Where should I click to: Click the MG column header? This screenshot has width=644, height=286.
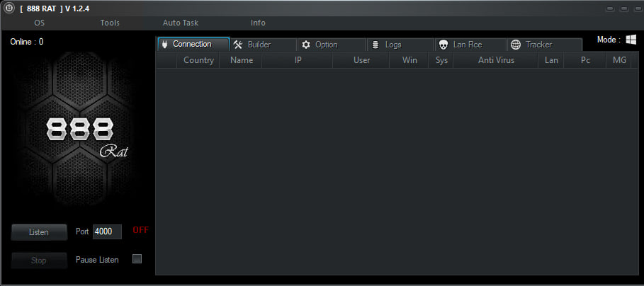coord(619,60)
